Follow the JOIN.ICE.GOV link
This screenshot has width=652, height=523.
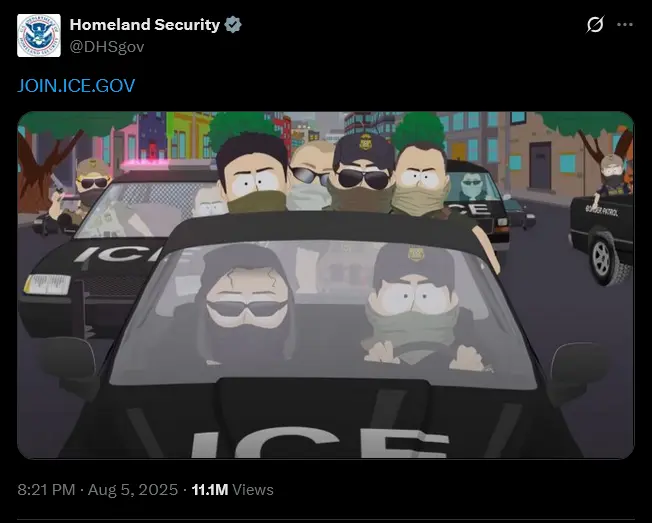pyautogui.click(x=76, y=86)
